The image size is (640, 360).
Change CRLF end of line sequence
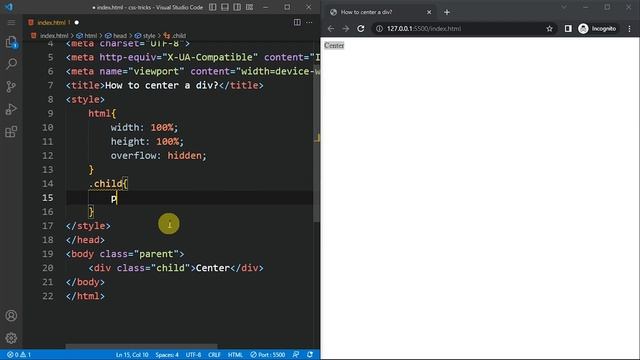(214, 355)
